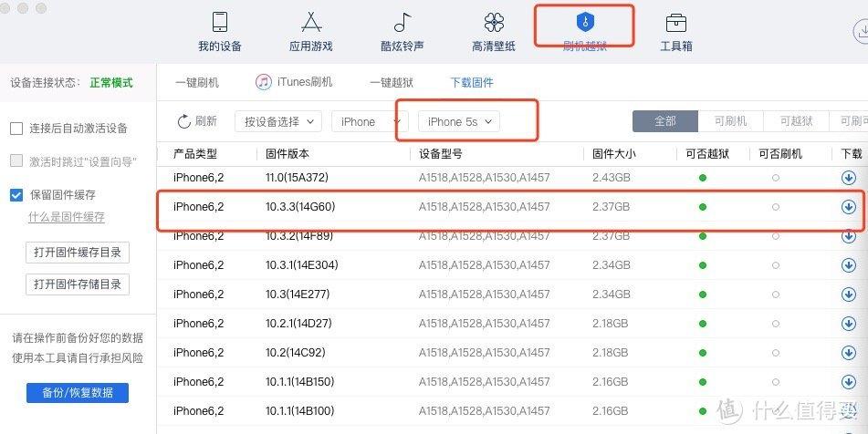
Task: Download firmware 10.3.3(14G60)
Action: [848, 207]
